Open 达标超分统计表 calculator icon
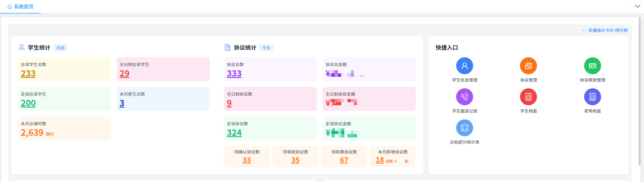Screen dimensions: 644x182 point(464,128)
